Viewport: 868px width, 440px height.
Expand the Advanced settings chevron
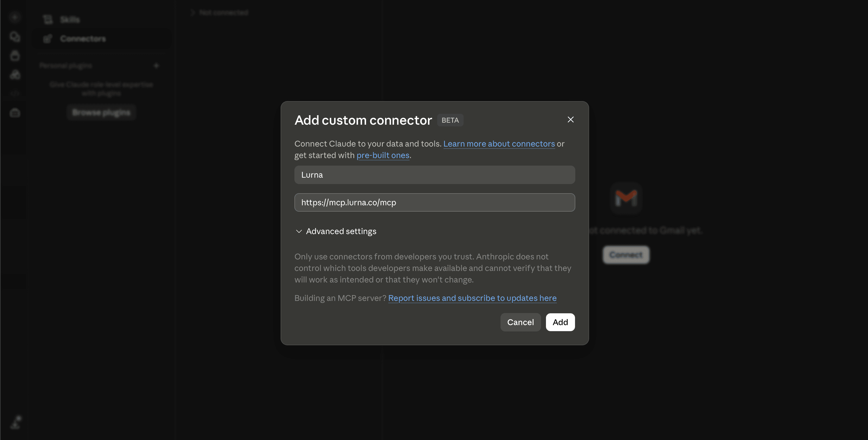tap(298, 231)
